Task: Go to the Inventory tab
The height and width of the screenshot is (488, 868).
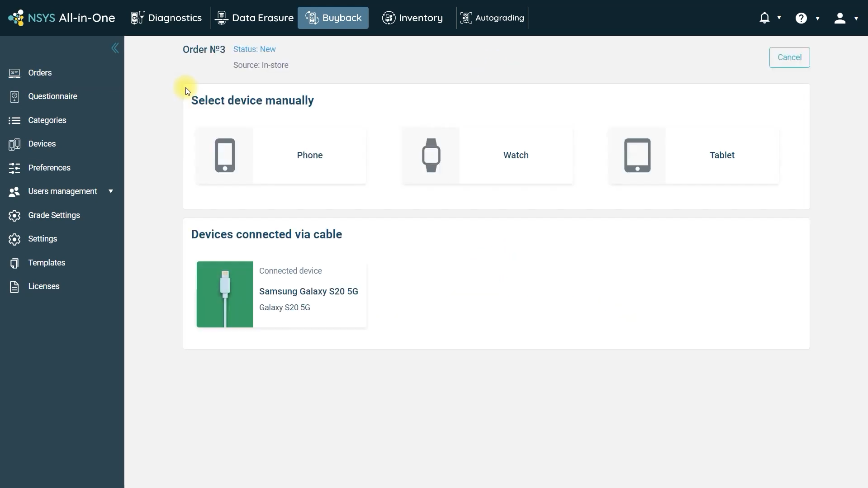Action: (x=412, y=18)
